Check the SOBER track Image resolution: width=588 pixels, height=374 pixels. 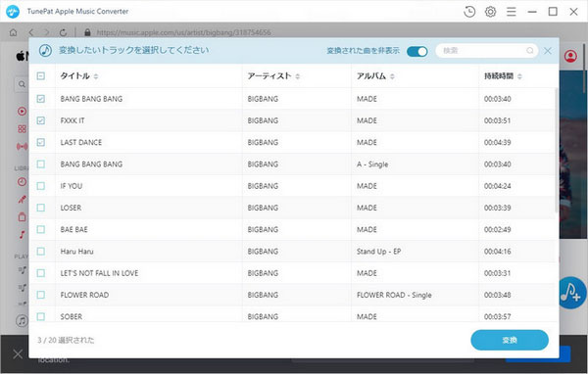pyautogui.click(x=41, y=316)
